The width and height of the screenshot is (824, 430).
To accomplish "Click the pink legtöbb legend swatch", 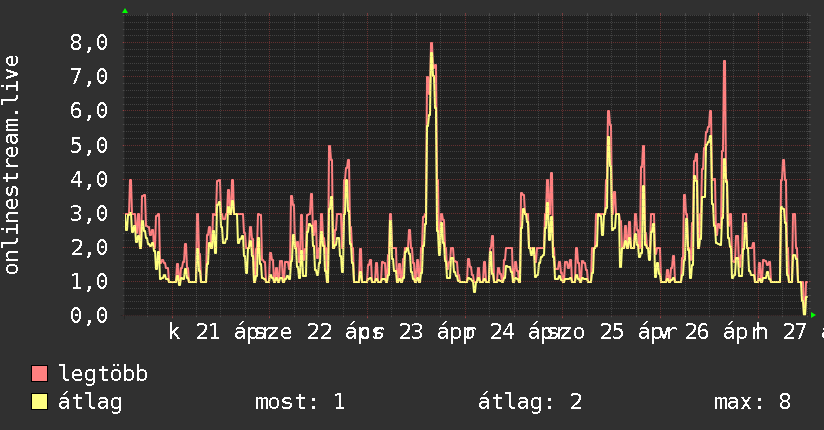I will click(x=39, y=373).
